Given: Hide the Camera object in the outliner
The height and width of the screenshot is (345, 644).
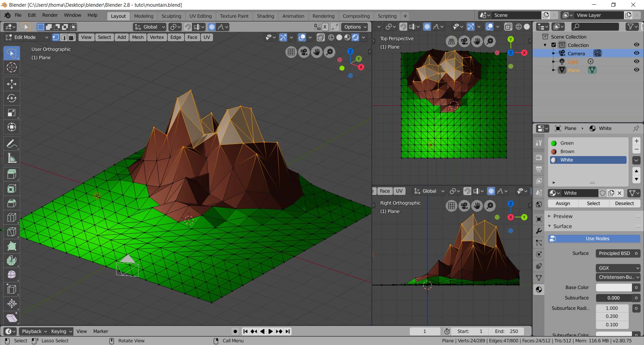Looking at the screenshot, I should pos(636,53).
